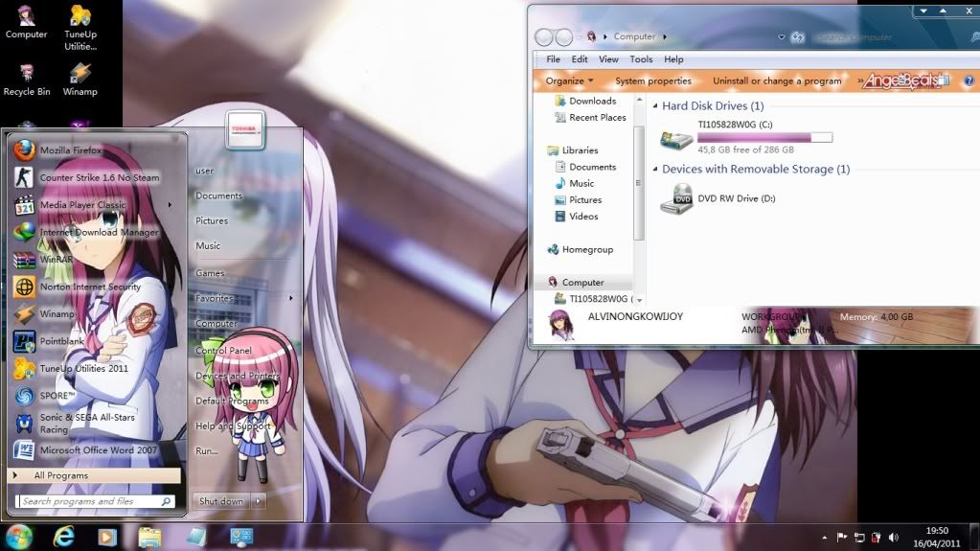Click Search programs and files box
This screenshot has height=551, width=980.
95,501
